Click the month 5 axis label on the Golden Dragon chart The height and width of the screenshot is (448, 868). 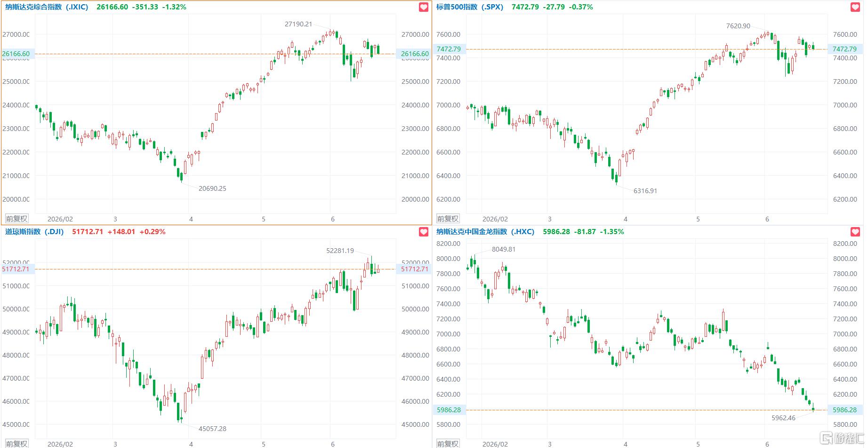click(x=698, y=444)
